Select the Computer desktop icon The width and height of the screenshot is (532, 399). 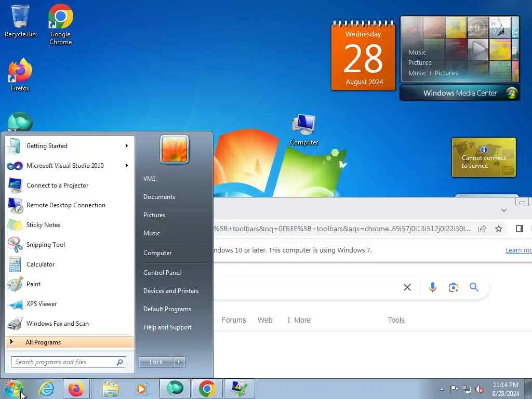pos(304,130)
